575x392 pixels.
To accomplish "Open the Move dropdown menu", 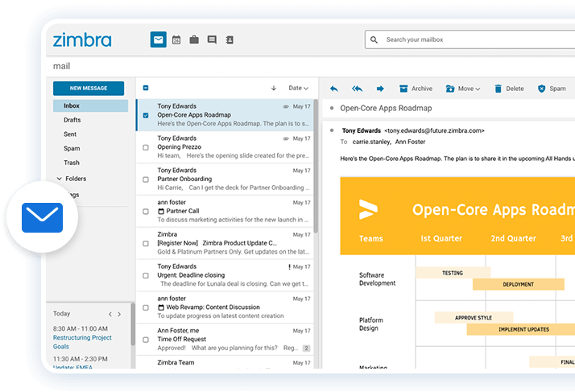I will (463, 89).
